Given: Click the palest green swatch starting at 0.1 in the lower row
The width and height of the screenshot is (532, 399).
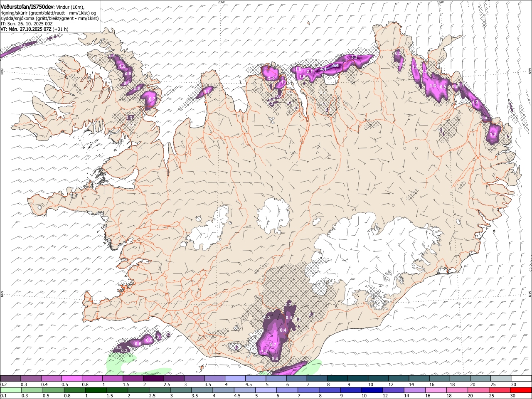Looking at the screenshot, I should (11, 390).
